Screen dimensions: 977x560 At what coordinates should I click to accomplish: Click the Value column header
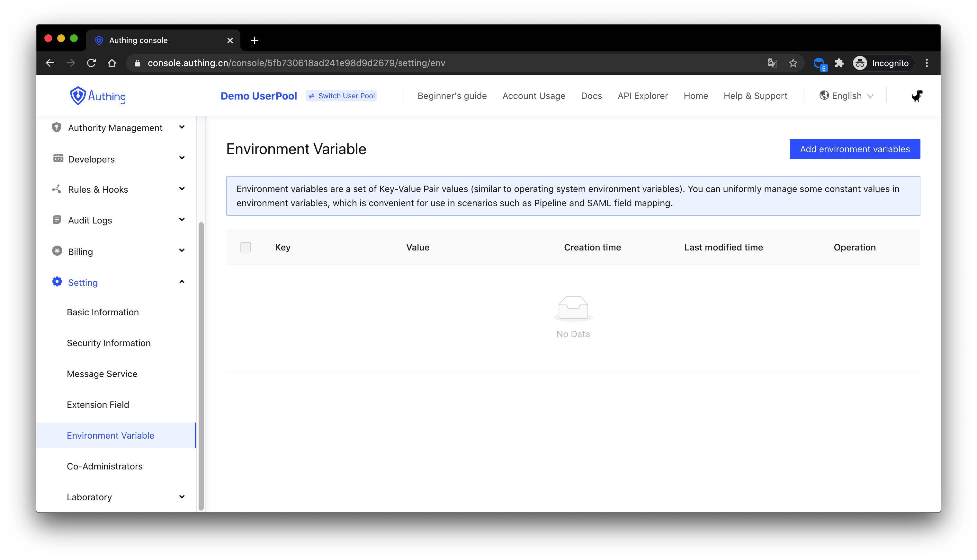(418, 247)
